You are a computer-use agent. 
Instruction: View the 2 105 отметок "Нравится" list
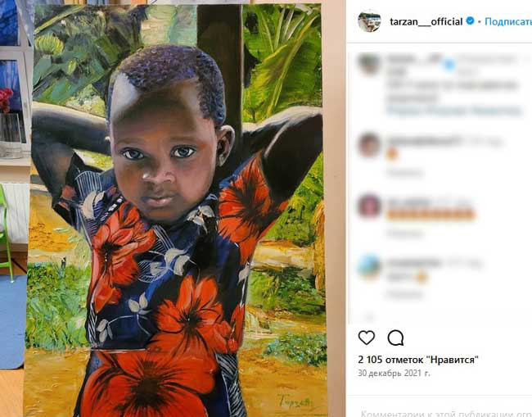tap(418, 359)
